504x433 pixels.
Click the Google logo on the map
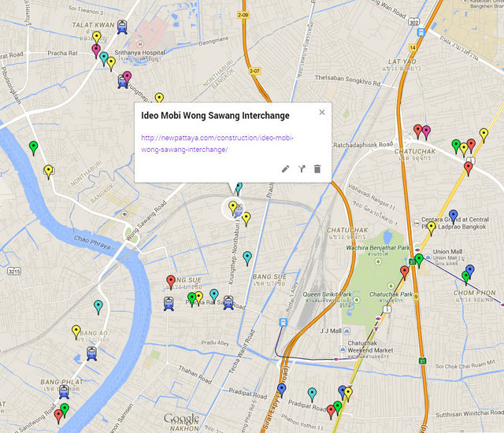coord(182,420)
